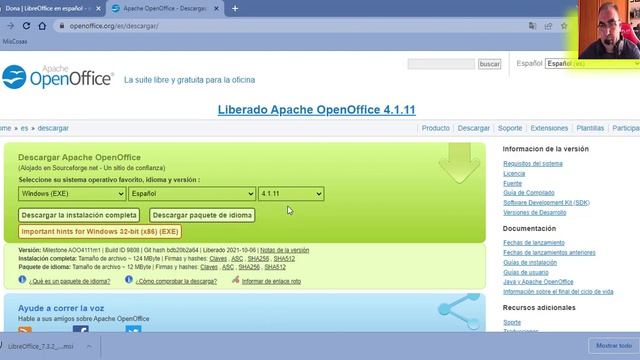640x360 pixels.
Task: Open ¿Cómo comprobar la descarga? link
Action: [x=176, y=281]
